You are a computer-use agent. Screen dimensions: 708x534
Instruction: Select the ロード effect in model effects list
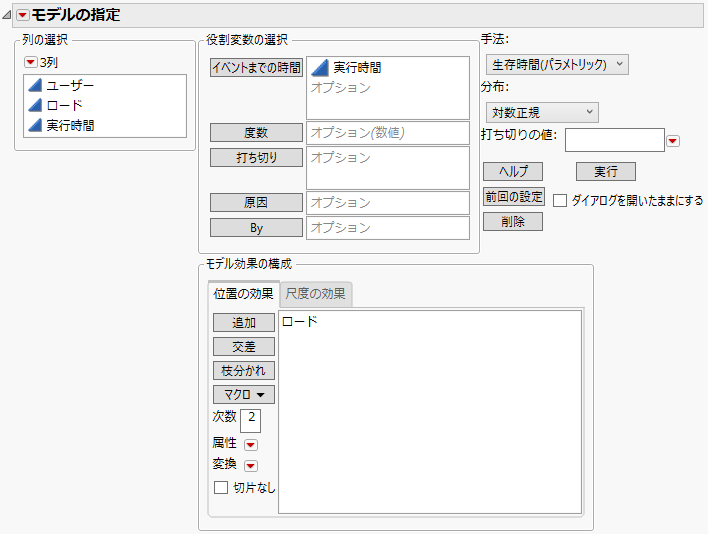tap(299, 321)
